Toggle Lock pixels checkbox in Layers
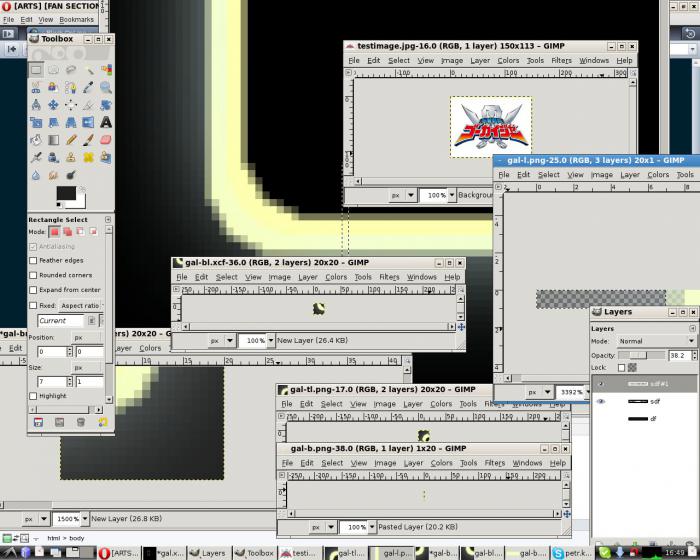This screenshot has width=700, height=560. 621,368
